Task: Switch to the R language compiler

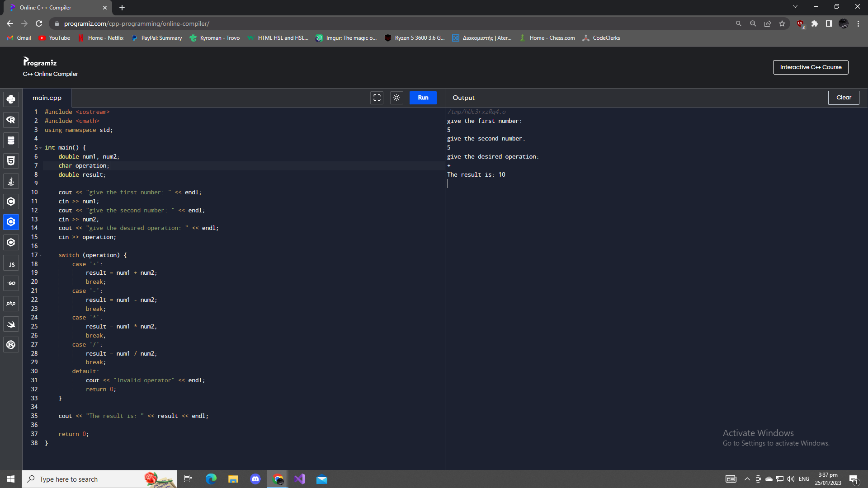Action: (x=11, y=120)
